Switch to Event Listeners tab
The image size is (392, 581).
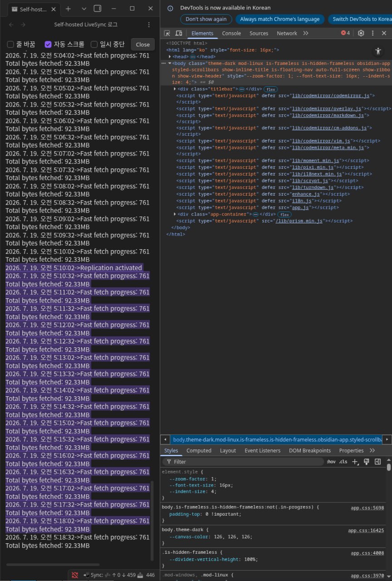coord(262,451)
